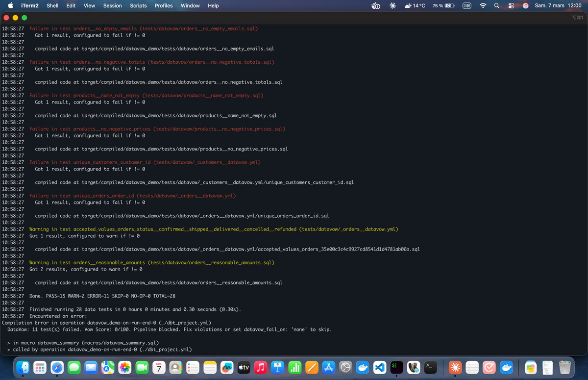This screenshot has height=380, width=588.
Task: Open Keynote from the Dock
Action: (x=276, y=367)
